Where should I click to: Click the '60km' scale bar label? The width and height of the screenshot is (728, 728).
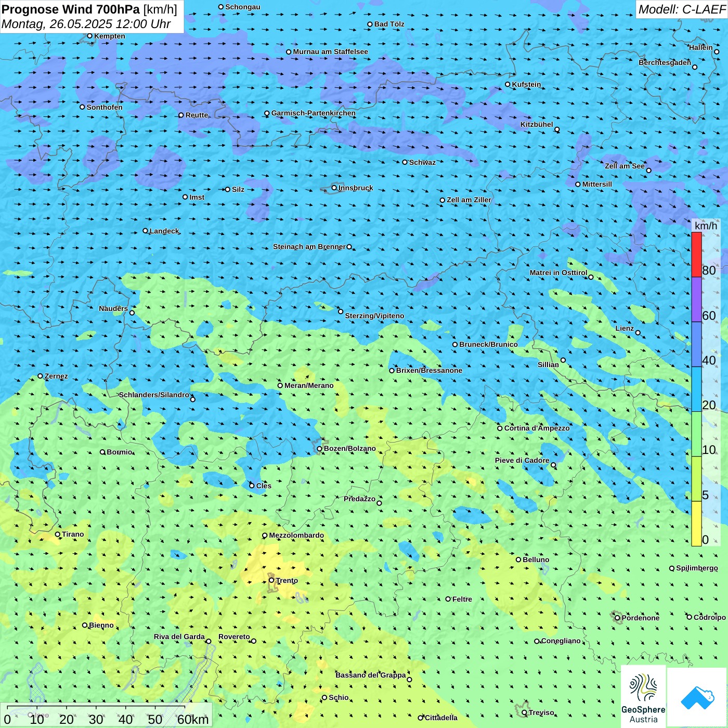(x=193, y=719)
